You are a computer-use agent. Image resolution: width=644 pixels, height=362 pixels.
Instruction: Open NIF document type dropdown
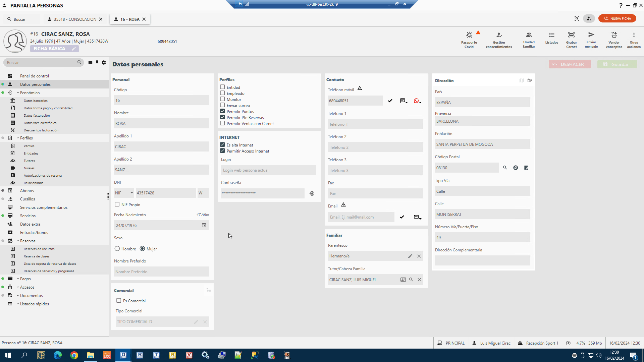[x=124, y=193]
